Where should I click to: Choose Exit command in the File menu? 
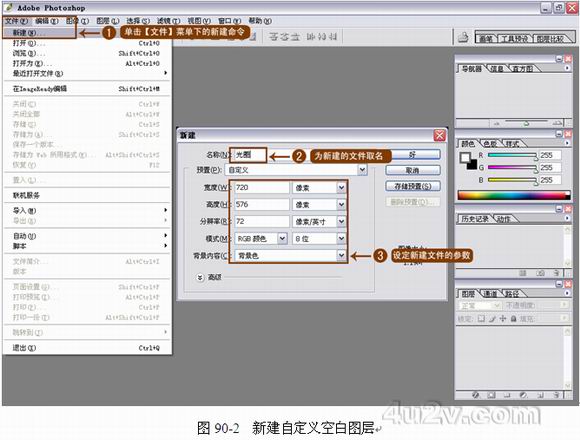pos(87,348)
